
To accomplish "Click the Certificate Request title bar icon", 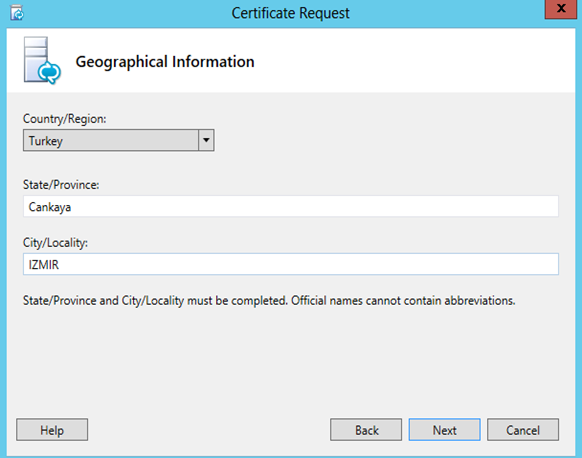I will 17,13.
